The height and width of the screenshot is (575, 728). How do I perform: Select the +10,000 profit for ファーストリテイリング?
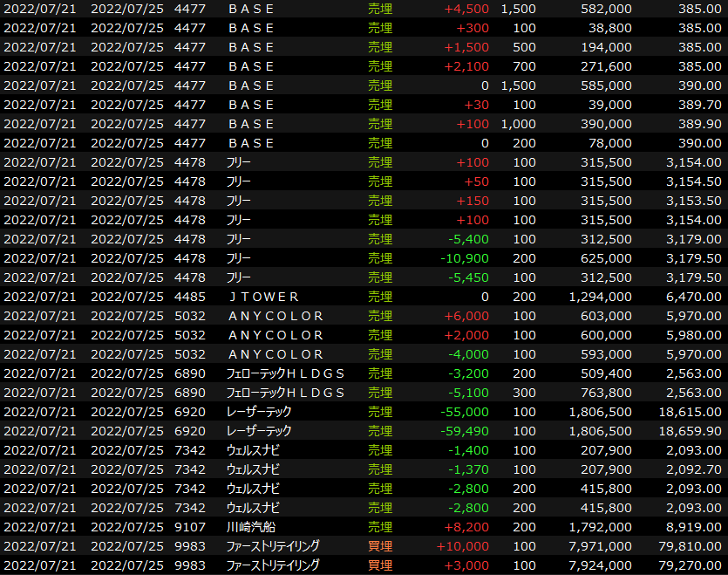pos(466,546)
